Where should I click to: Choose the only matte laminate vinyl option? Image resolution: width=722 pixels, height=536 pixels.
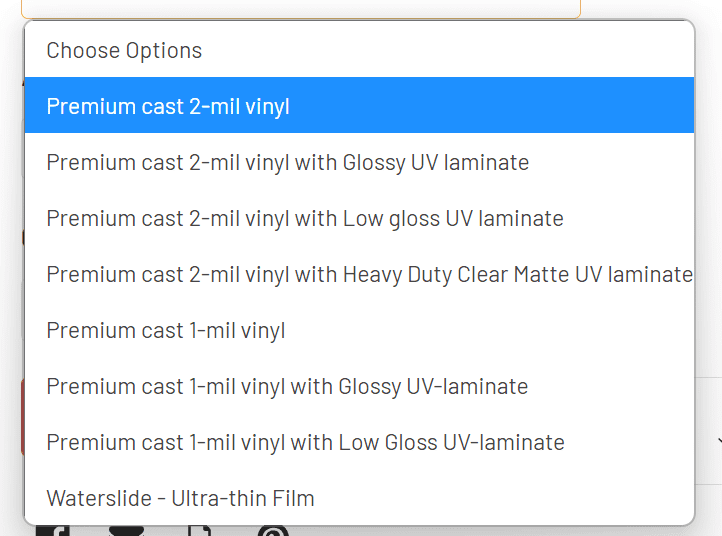[369, 274]
